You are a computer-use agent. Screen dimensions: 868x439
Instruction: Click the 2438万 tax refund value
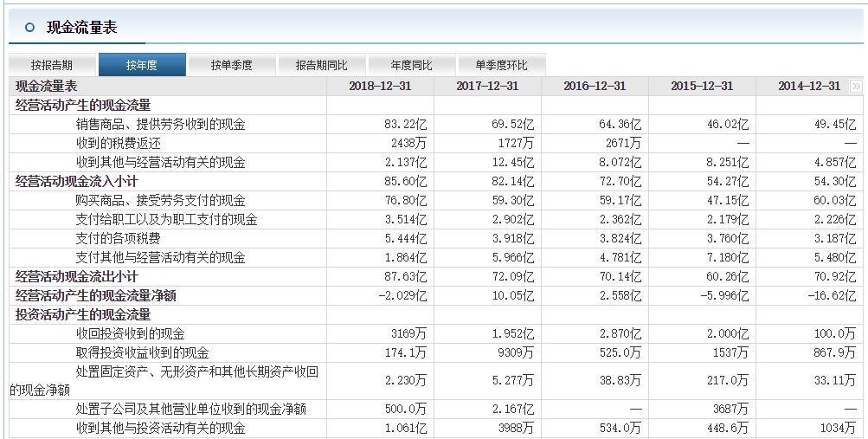pos(408,144)
